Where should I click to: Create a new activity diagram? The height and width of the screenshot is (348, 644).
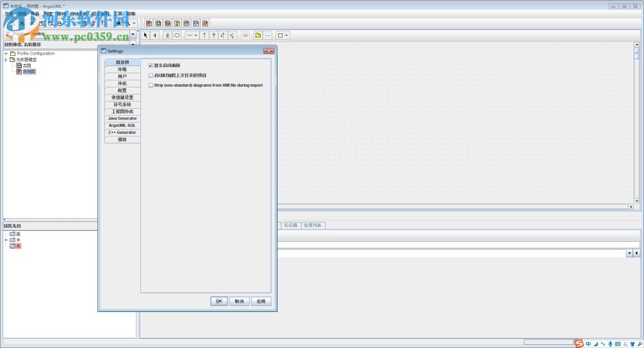(x=196, y=23)
